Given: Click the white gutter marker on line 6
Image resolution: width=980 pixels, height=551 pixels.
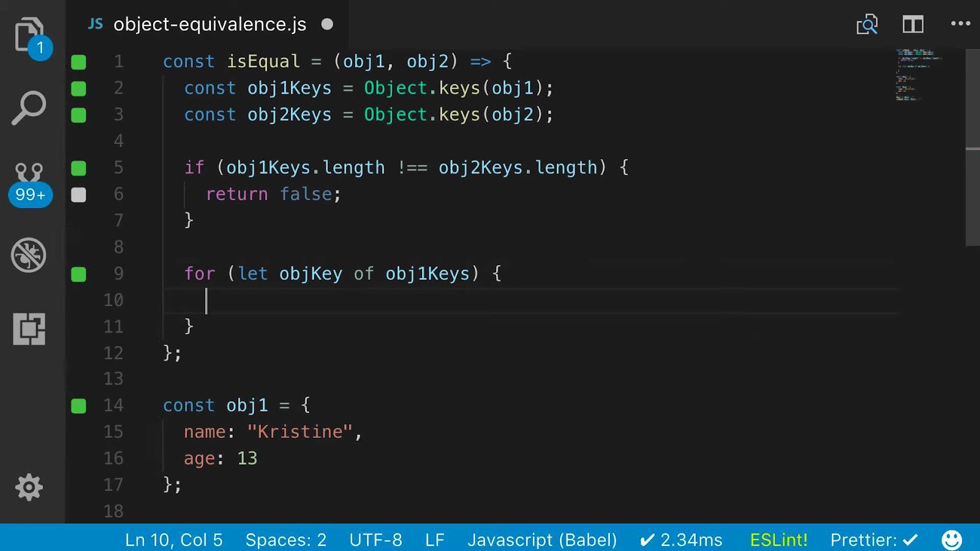Looking at the screenshot, I should [78, 195].
